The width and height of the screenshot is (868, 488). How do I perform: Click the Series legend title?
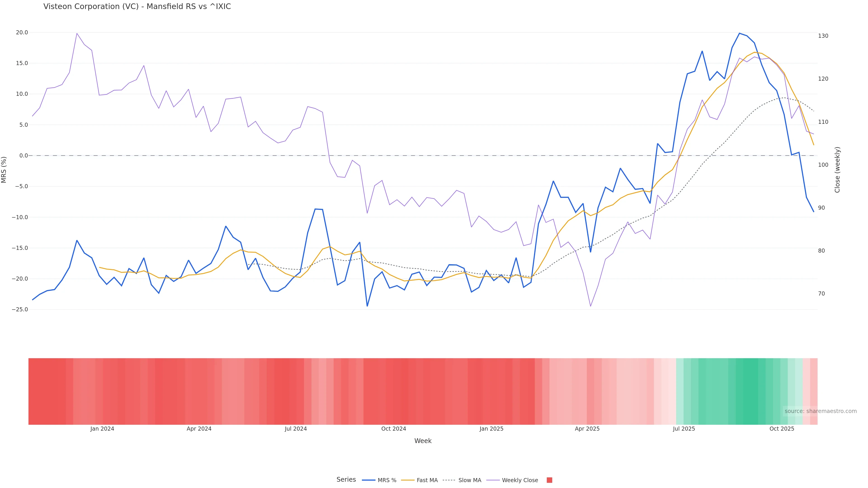click(346, 479)
